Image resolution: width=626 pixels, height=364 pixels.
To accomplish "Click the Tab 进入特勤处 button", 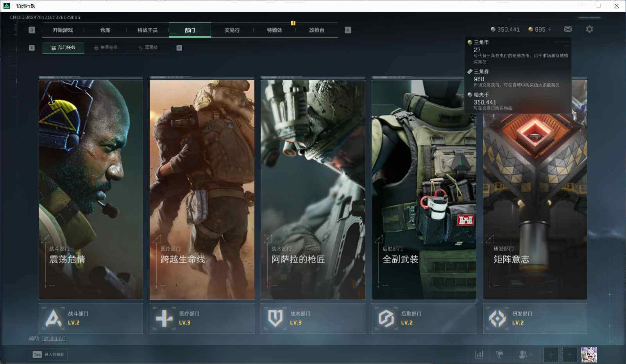I will point(48,354).
